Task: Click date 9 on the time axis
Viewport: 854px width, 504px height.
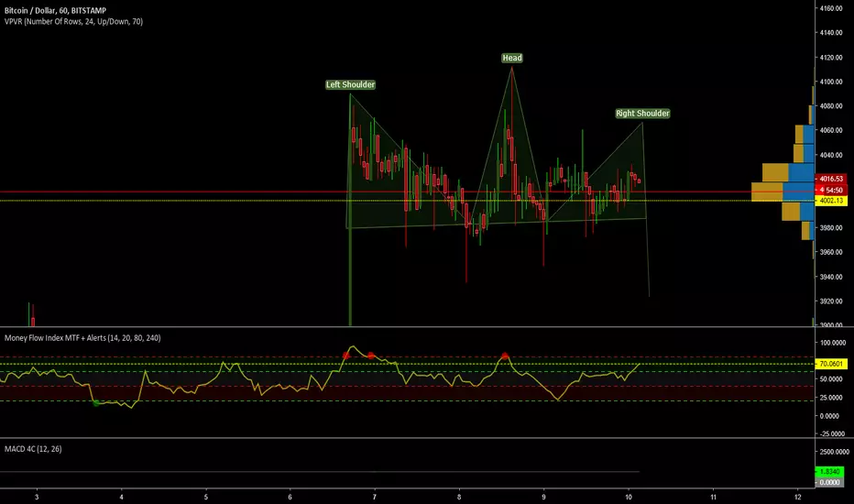Action: pos(543,497)
